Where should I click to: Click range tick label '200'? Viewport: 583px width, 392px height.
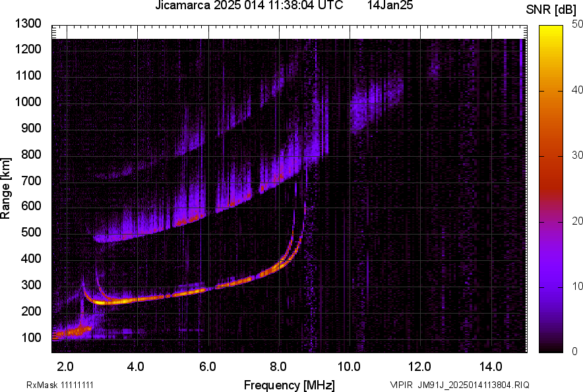click(31, 311)
